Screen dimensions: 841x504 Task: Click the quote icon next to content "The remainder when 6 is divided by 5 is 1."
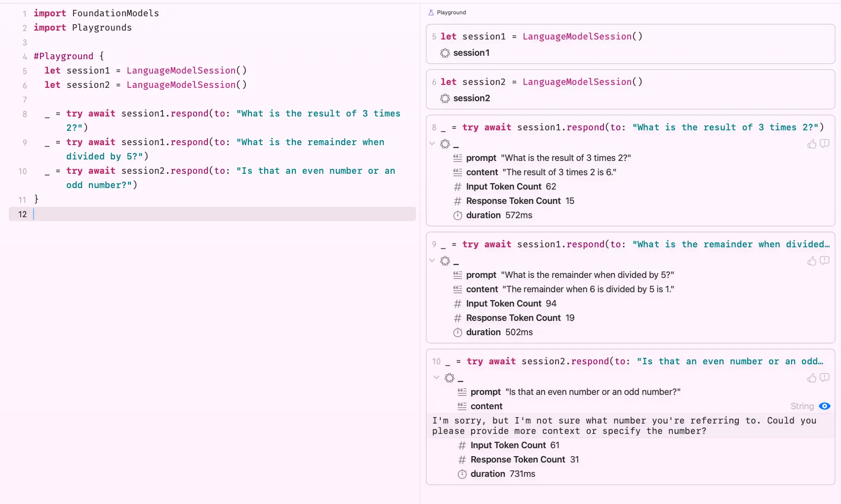click(x=458, y=289)
